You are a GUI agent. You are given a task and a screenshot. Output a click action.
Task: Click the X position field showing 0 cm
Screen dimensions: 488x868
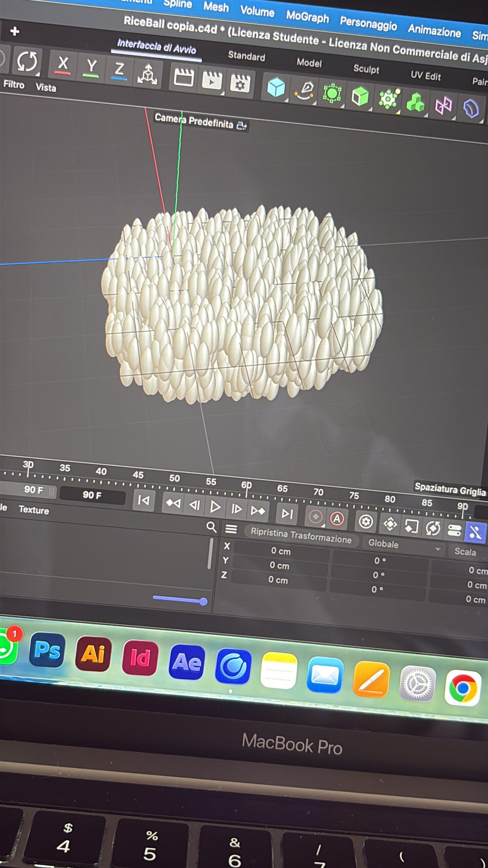click(x=281, y=551)
